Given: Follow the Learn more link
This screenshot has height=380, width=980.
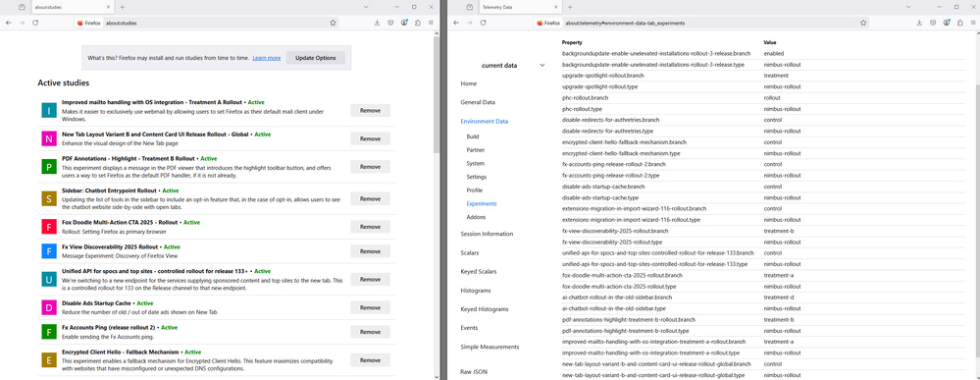Looking at the screenshot, I should click(266, 58).
